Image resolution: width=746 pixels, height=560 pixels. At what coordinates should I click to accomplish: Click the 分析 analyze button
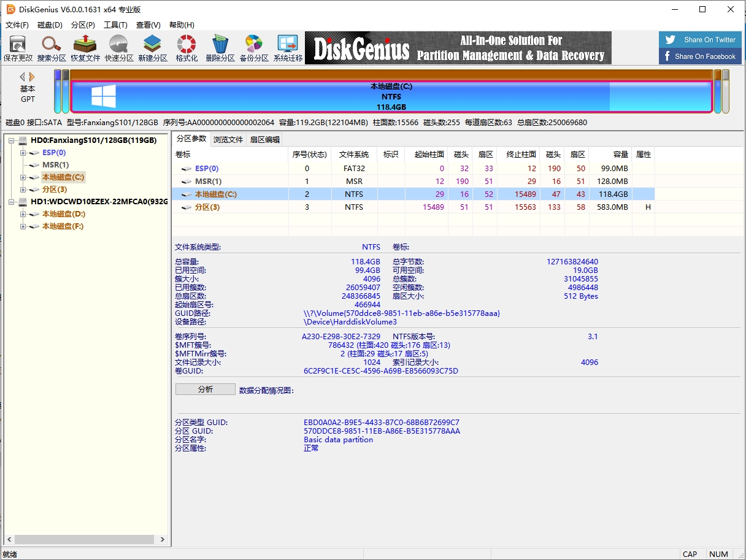[x=205, y=389]
